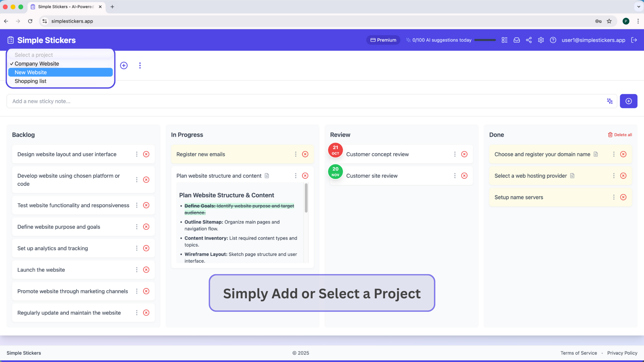Open options menu for Customer concept review

[x=455, y=154]
